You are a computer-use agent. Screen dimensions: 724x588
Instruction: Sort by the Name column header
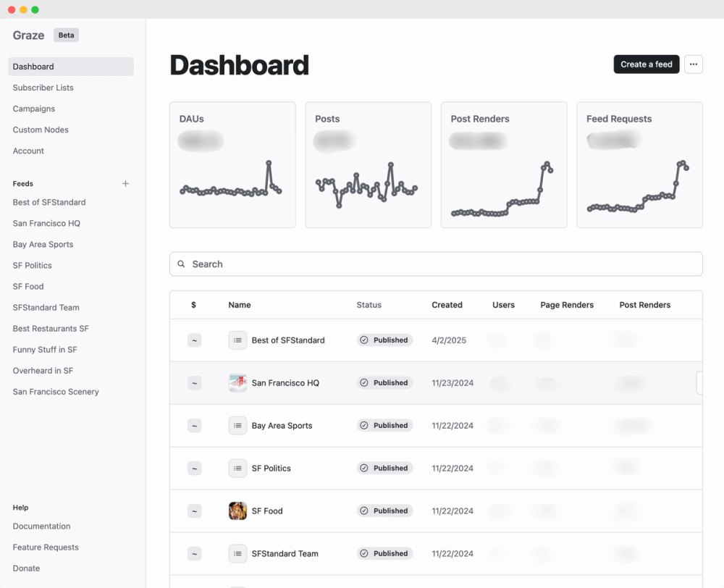point(240,305)
